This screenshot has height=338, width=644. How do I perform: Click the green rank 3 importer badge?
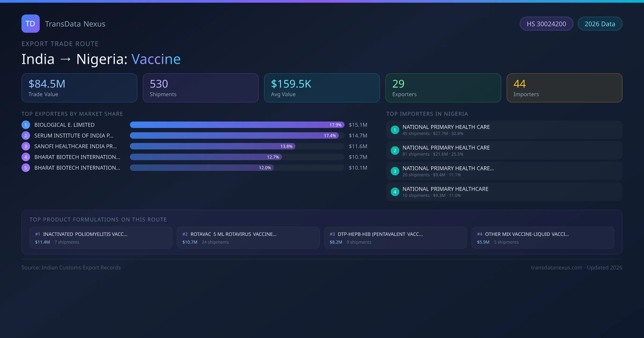pos(395,171)
